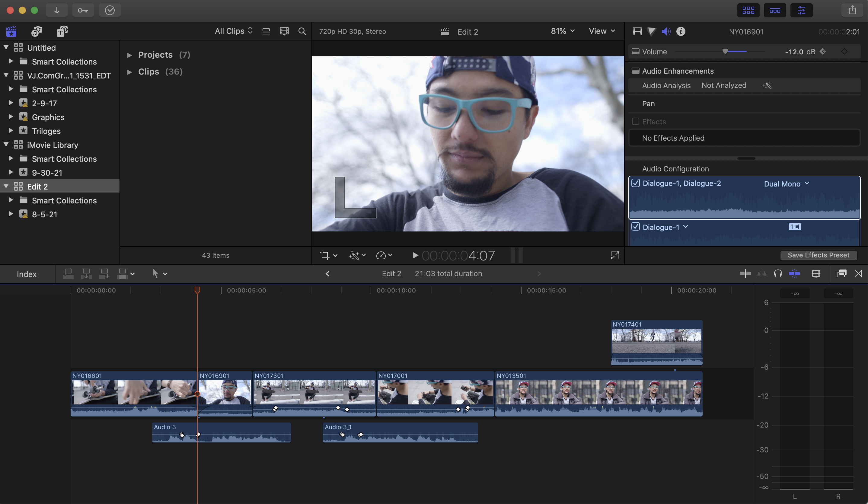Viewport: 868px width, 504px height.
Task: Open the Audio inspector speaker icon
Action: 665,31
